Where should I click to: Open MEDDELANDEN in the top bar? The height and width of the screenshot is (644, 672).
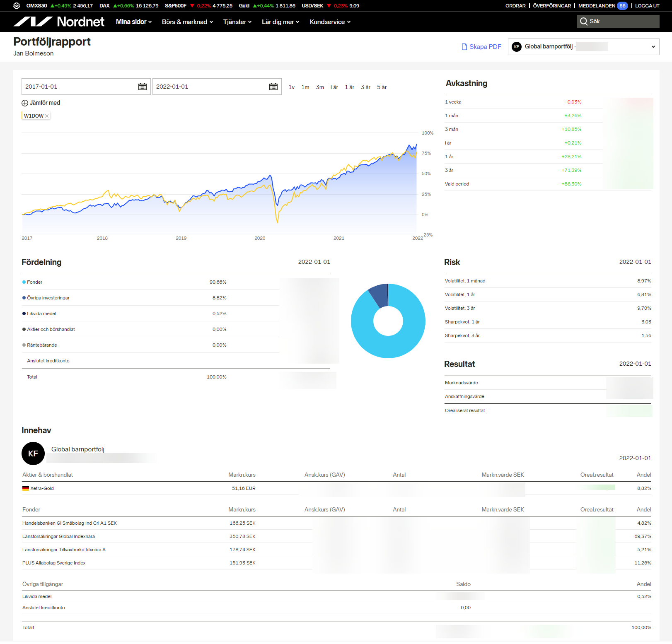coord(597,6)
